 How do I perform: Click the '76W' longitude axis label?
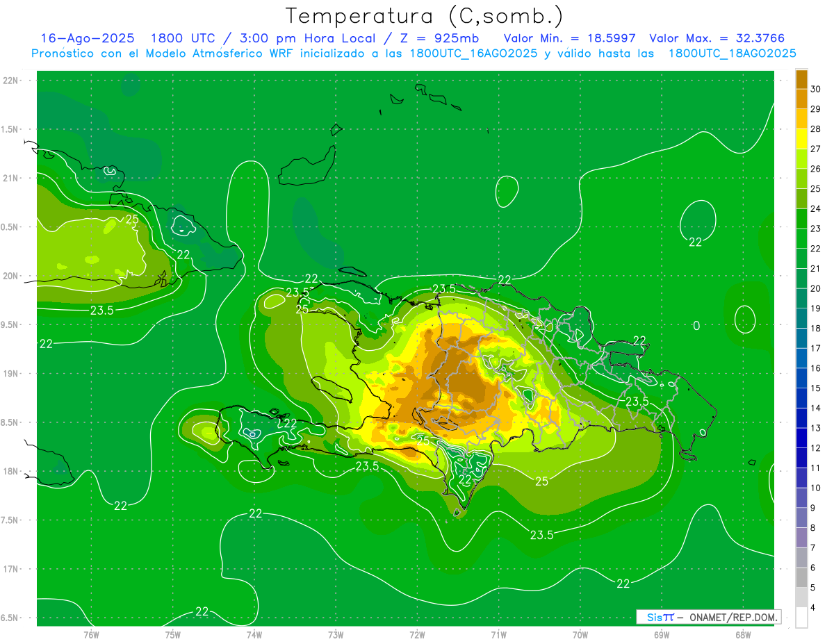pos(91,635)
